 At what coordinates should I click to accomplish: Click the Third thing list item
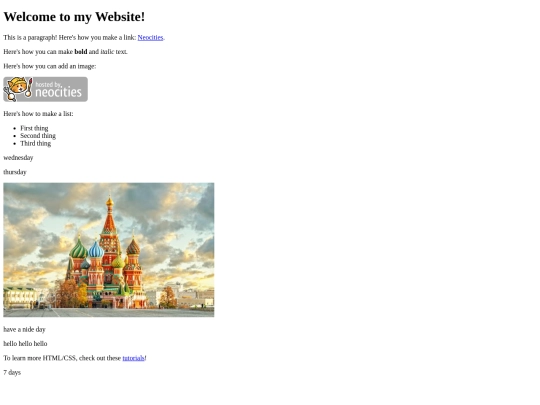pos(35,143)
